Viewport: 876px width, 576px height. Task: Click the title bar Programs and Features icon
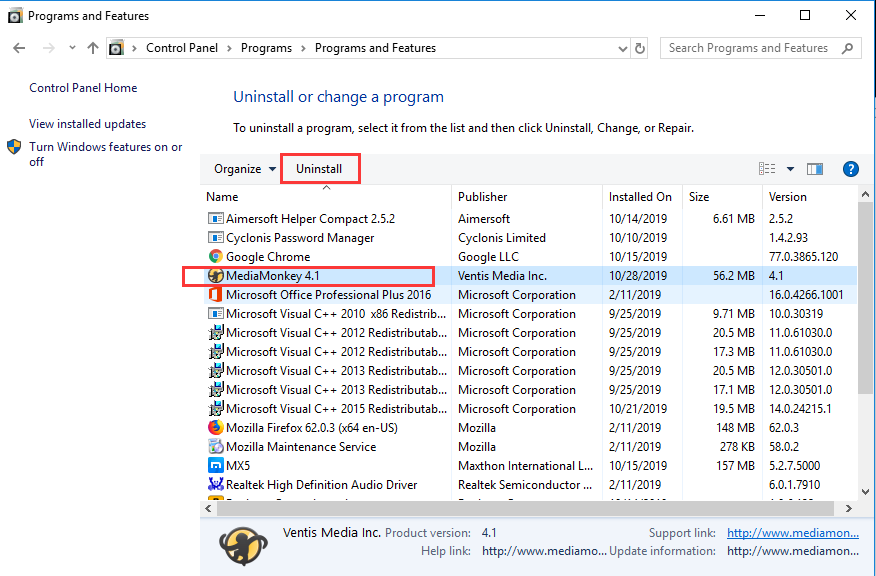15,16
